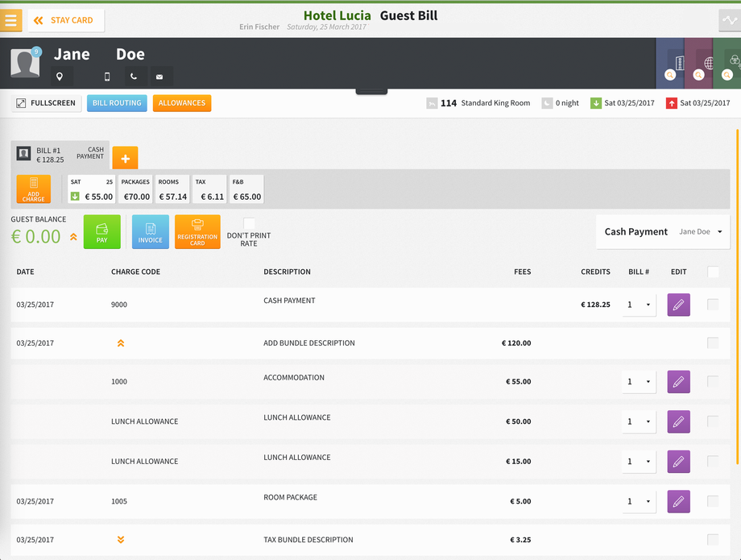Expand the Tax Bundle Description group
Viewport: 741px width, 560px height.
[x=121, y=540]
